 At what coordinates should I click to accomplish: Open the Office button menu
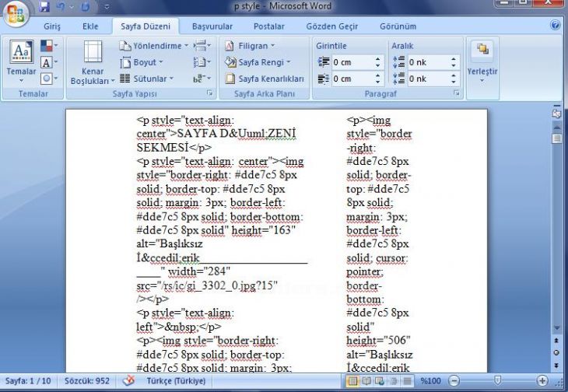click(x=16, y=13)
